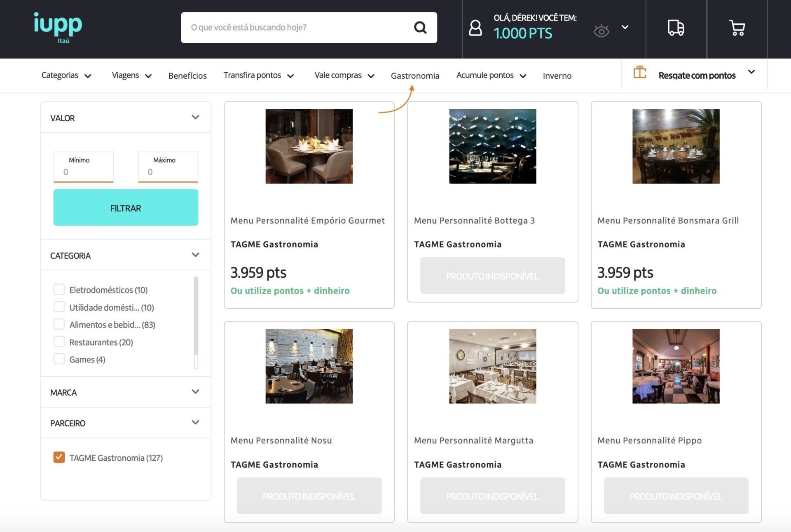This screenshot has height=532, width=791.
Task: Click the Máximo value field
Action: point(168,167)
